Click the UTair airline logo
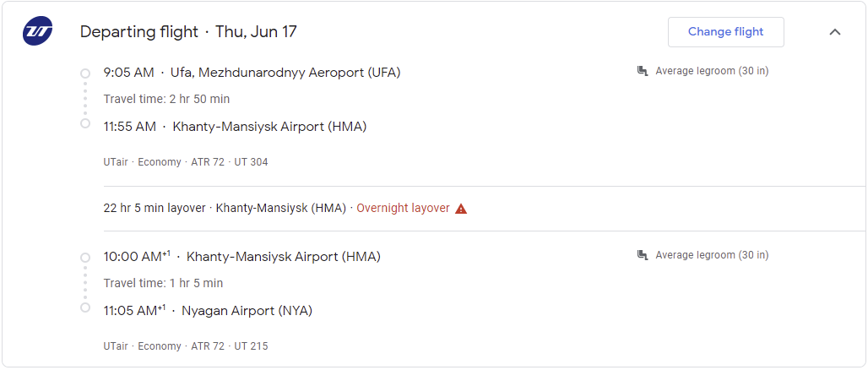This screenshot has width=868, height=370. [x=38, y=32]
